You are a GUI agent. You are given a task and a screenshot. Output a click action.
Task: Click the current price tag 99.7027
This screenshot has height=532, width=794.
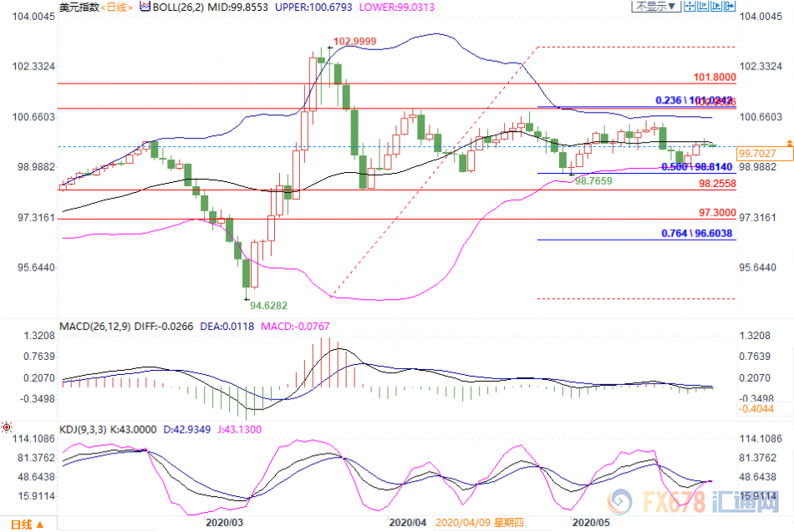click(x=759, y=154)
